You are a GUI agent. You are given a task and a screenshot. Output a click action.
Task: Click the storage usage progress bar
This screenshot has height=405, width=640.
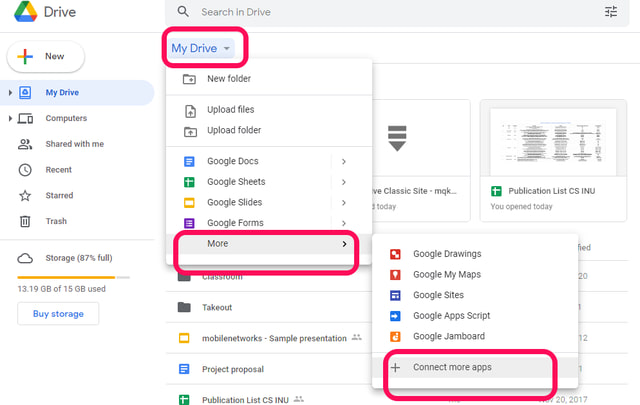coord(73,277)
